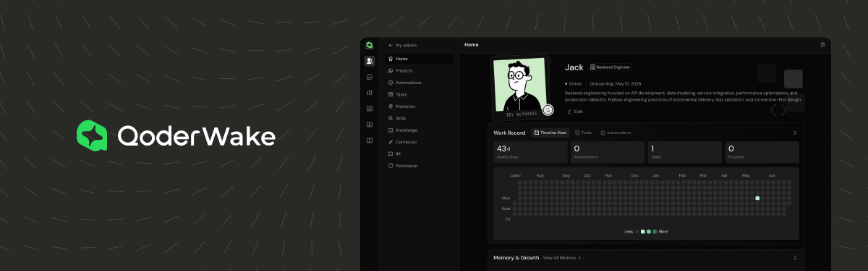Click the map icon in left rail

coord(370,93)
